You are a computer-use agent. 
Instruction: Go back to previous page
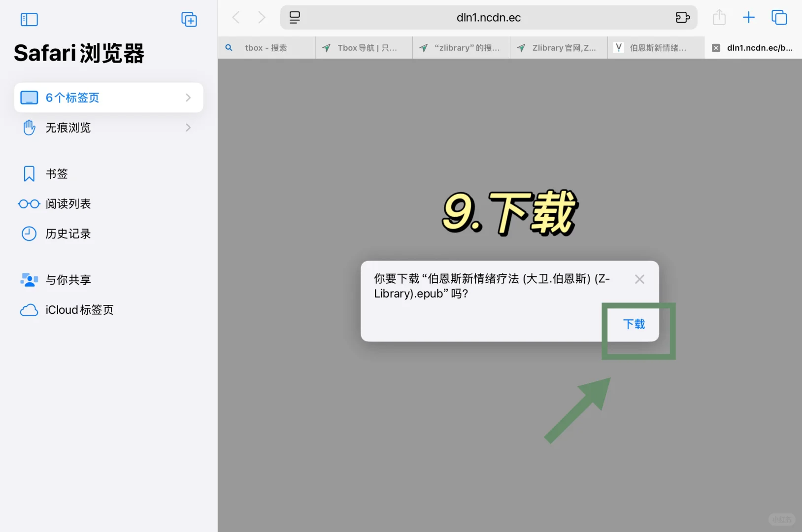(x=236, y=18)
